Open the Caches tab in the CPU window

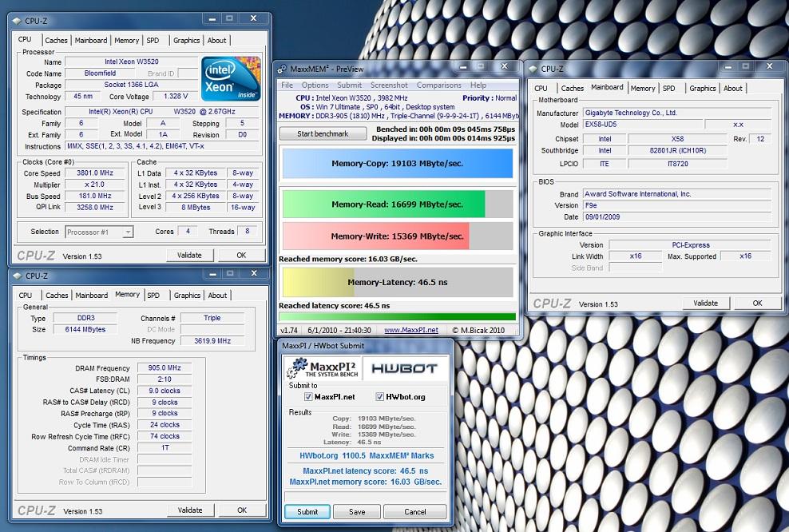56,40
